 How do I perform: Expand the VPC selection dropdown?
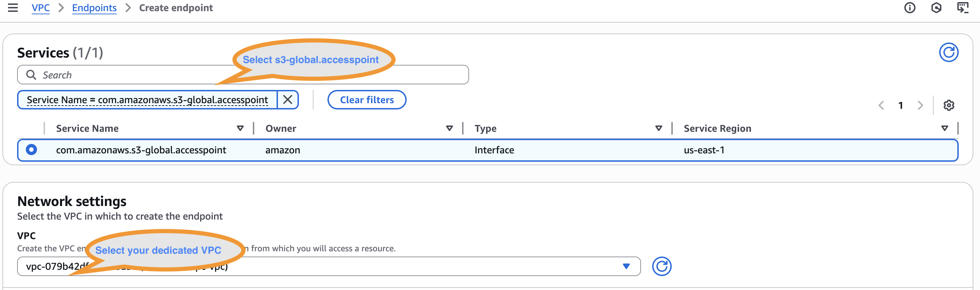point(626,266)
